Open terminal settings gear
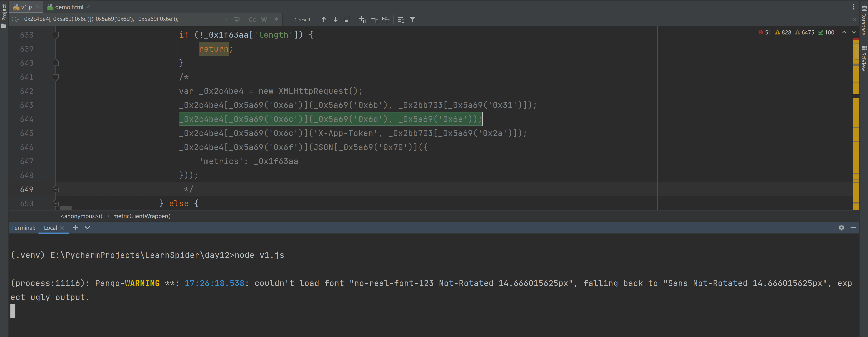 841,228
